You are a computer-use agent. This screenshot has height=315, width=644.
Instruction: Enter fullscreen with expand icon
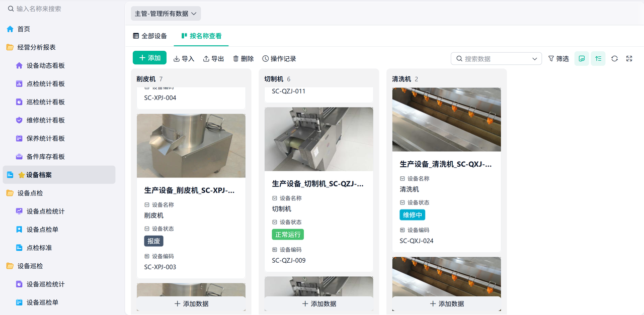(629, 59)
